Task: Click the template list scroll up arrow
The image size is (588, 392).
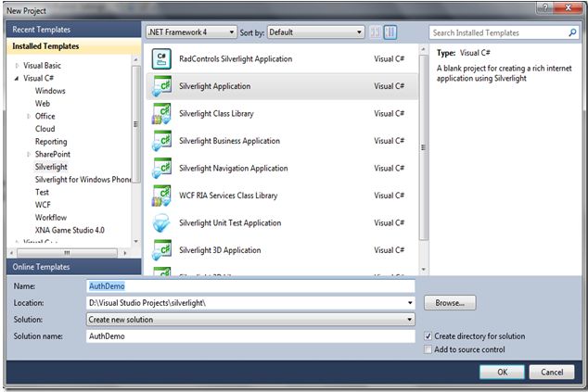Action: click(x=423, y=49)
